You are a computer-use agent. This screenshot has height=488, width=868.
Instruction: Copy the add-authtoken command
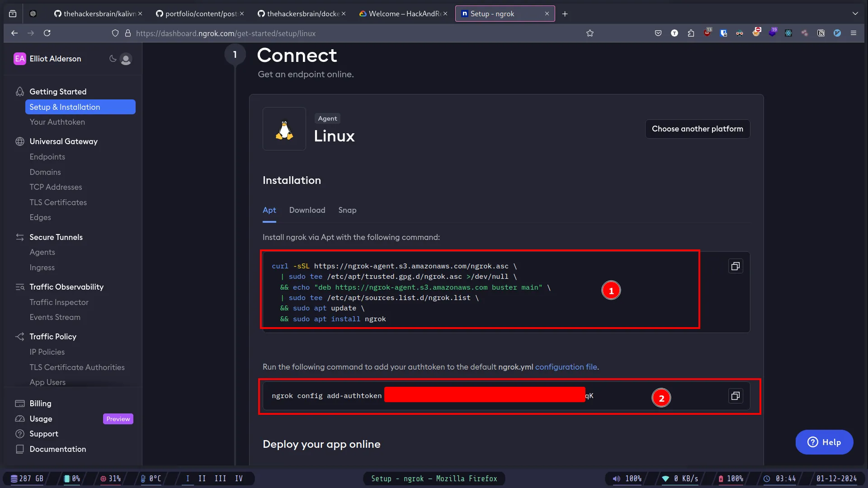(735, 396)
